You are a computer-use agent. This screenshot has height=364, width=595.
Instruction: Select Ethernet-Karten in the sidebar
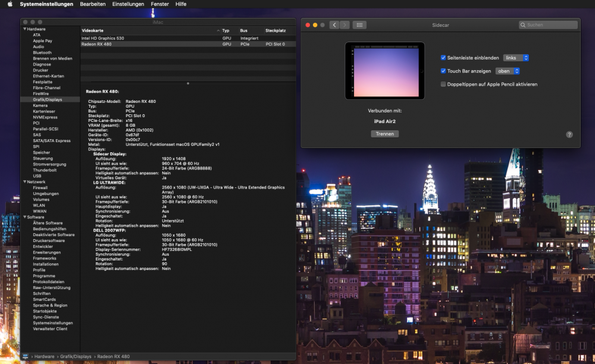(x=48, y=76)
